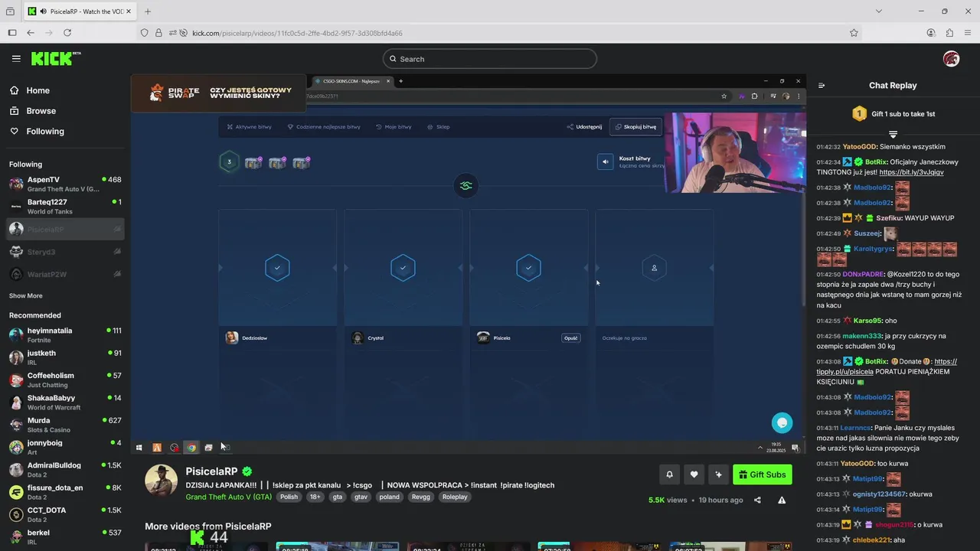Click Skopiuj bitwę button in the video
Viewport: 980px width, 551px height.
point(635,127)
